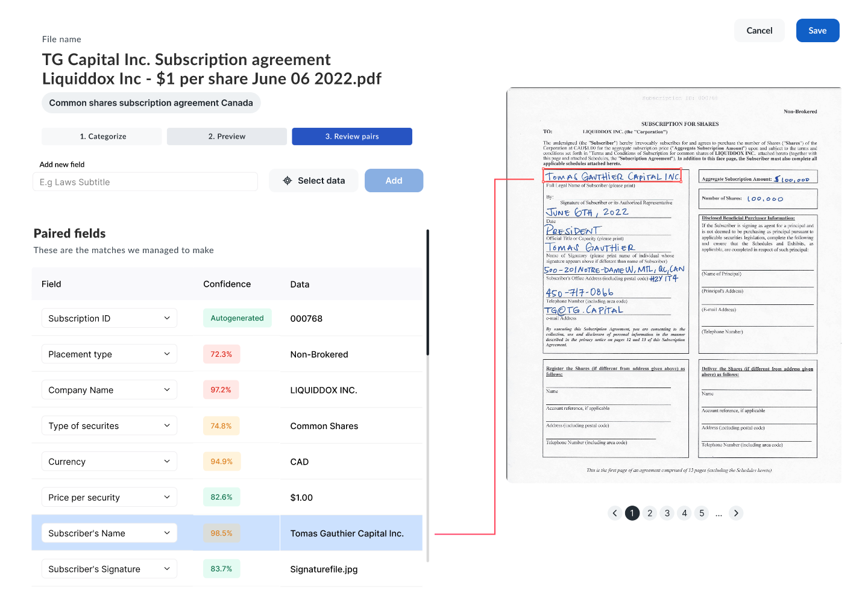Select the 3. Review pairs step
This screenshot has width=868, height=593.
(x=352, y=137)
